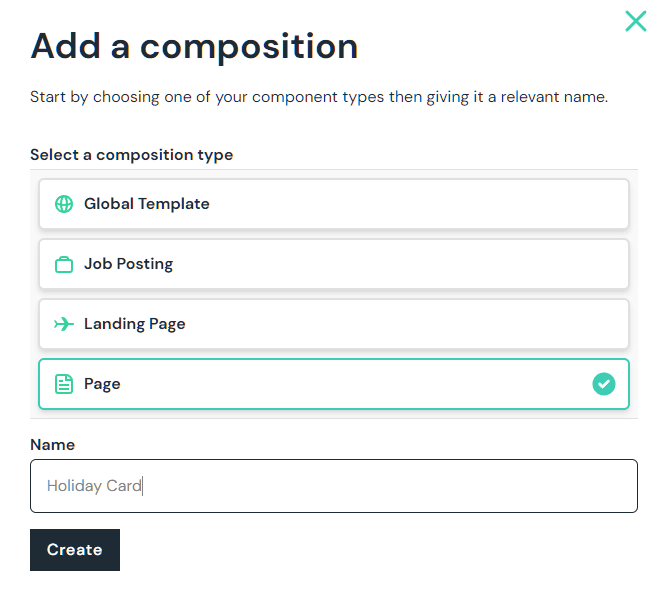This screenshot has width=663, height=606.
Task: Select the Global Template option card
Action: click(x=333, y=204)
